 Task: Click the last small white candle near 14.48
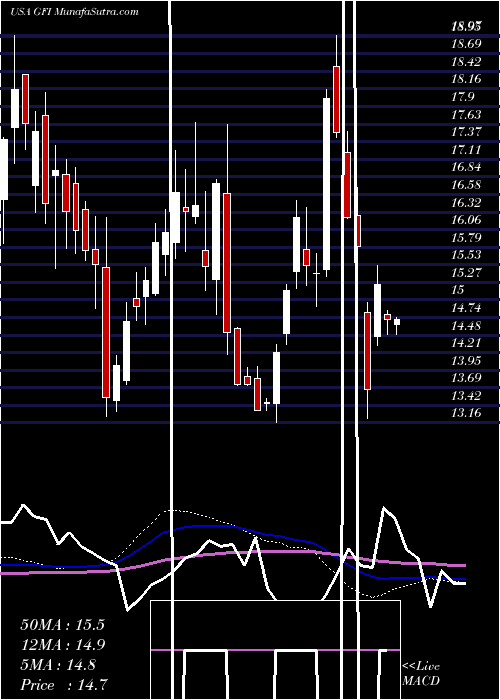pyautogui.click(x=397, y=324)
